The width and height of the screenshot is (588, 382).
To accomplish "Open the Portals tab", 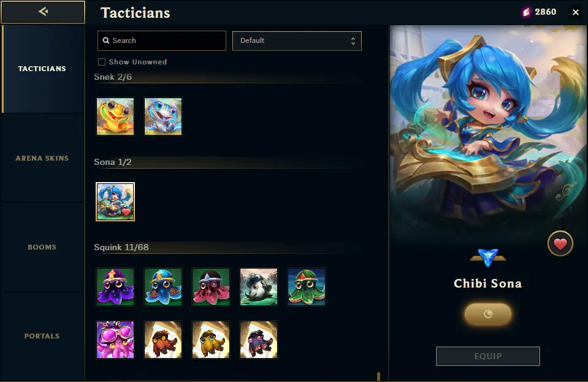I will point(42,336).
